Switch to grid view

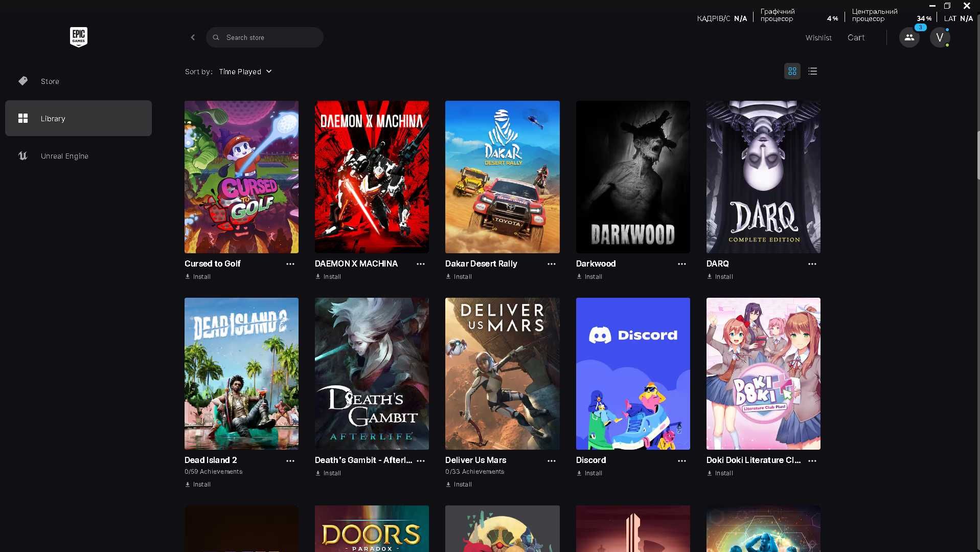pyautogui.click(x=792, y=71)
